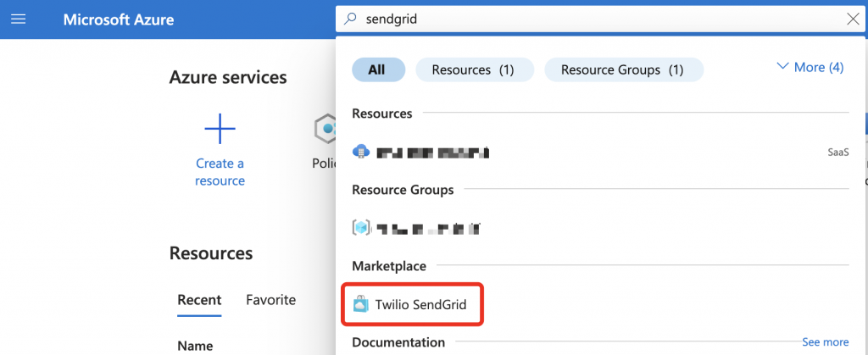868x355 pixels.
Task: Open the Azure portal hamburger menu
Action: pos(18,19)
